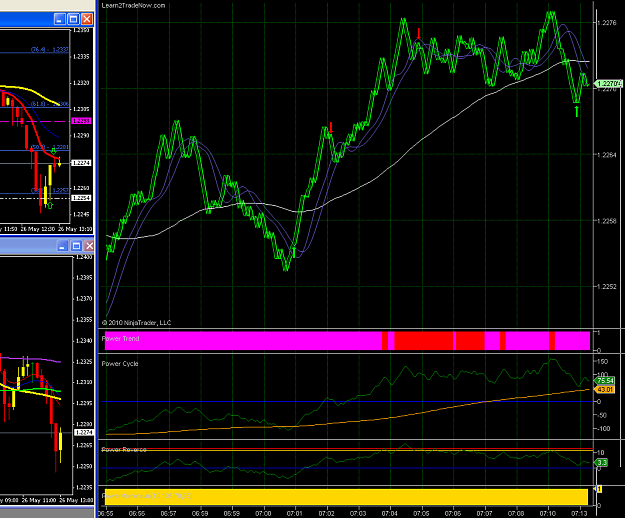The image size is (625, 518).
Task: Maximize the lower left chart window
Action: click(x=76, y=246)
